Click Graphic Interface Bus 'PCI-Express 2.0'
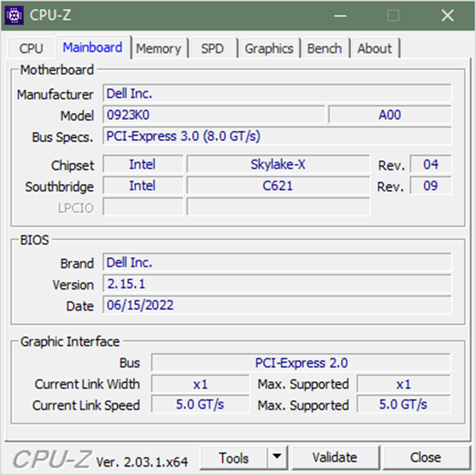 tap(301, 363)
